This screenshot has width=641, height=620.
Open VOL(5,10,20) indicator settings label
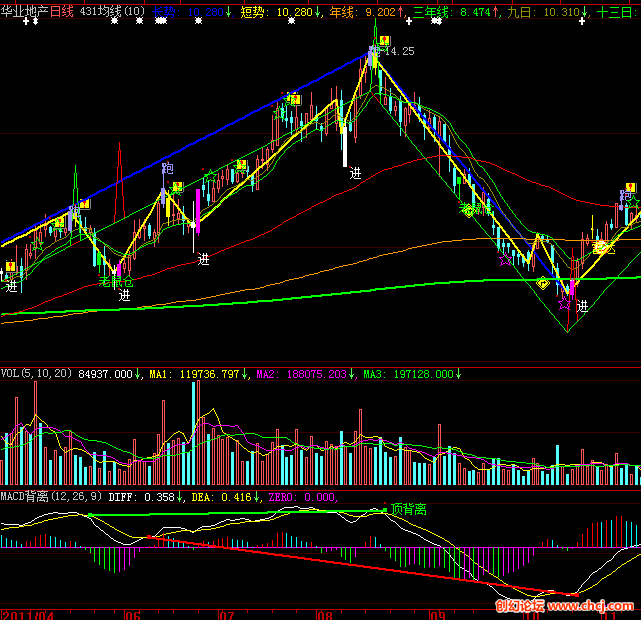point(36,374)
